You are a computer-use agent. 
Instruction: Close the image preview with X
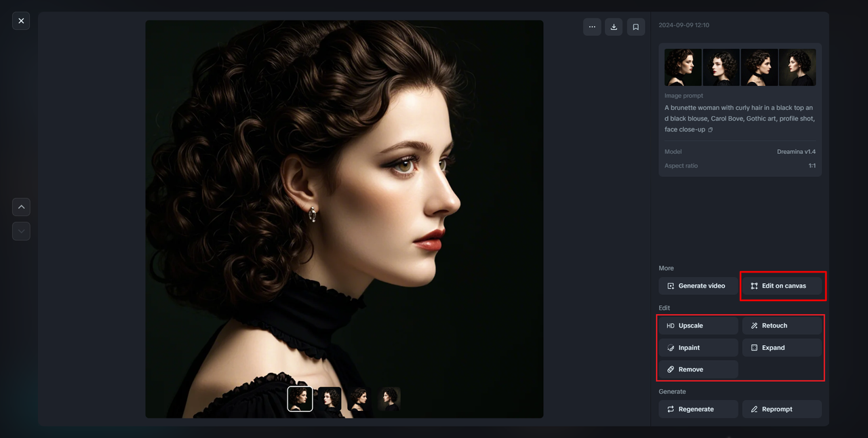click(21, 21)
